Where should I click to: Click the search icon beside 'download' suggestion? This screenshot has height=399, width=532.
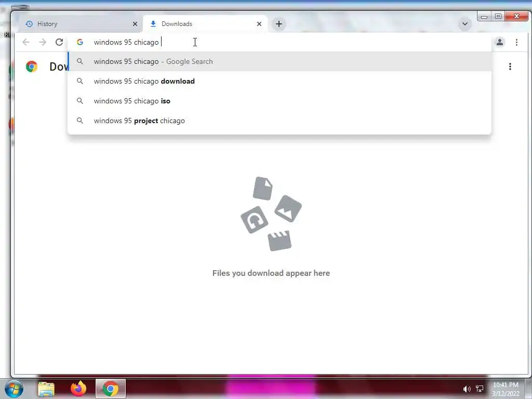coord(79,81)
